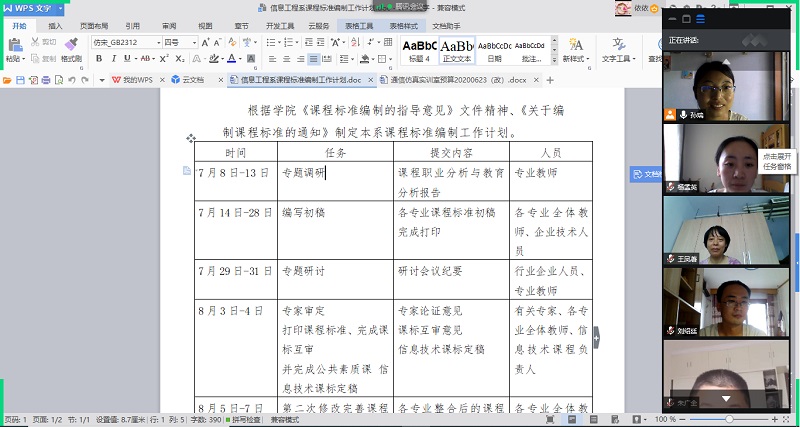This screenshot has width=800, height=427.
Task: Toggle Italic formatting
Action: tap(113, 59)
